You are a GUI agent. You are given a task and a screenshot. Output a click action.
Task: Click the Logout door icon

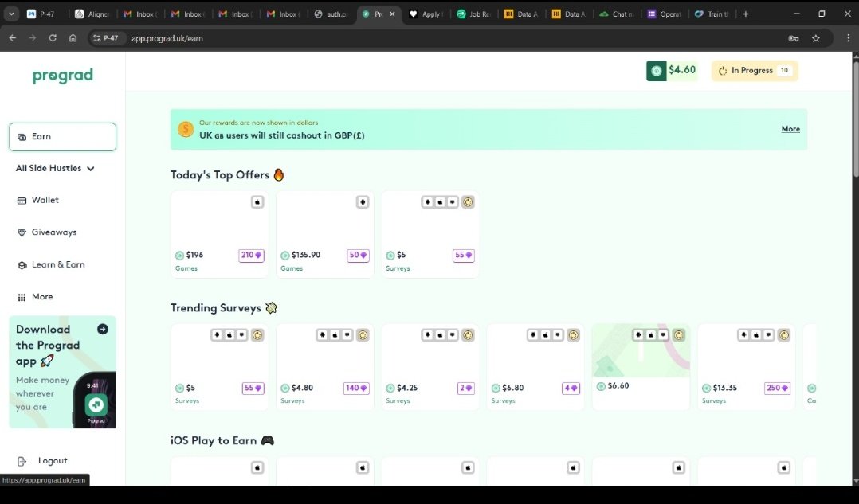22,461
